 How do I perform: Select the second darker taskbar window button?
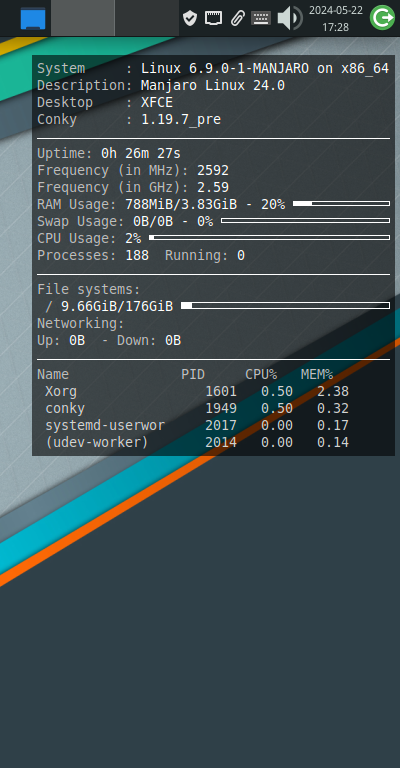pyautogui.click(x=147, y=18)
